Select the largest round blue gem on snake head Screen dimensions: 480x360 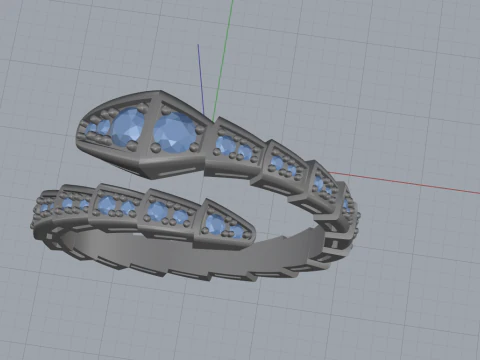point(175,132)
